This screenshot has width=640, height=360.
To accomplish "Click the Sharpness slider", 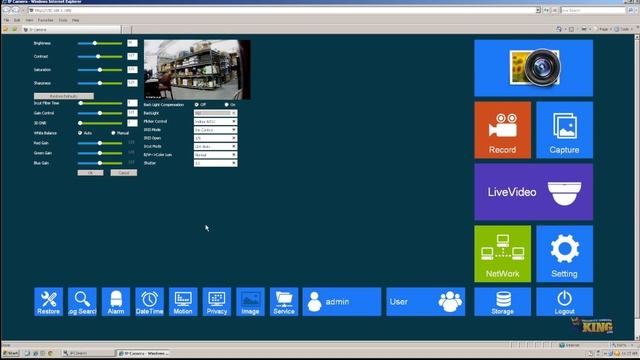I will click(x=100, y=83).
